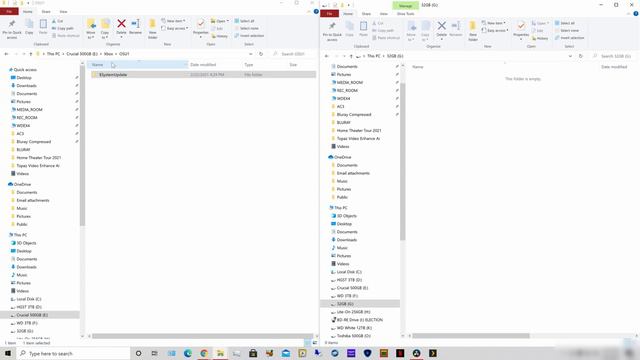Open Google Chrome from the taskbar
This screenshot has width=640, height=360.
(204, 353)
